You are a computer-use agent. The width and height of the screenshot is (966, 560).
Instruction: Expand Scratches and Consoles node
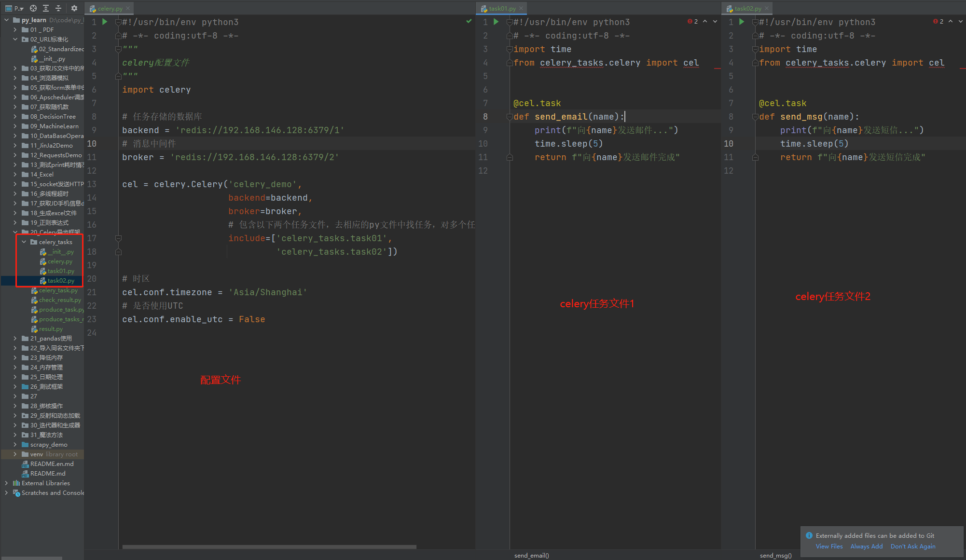(6, 492)
